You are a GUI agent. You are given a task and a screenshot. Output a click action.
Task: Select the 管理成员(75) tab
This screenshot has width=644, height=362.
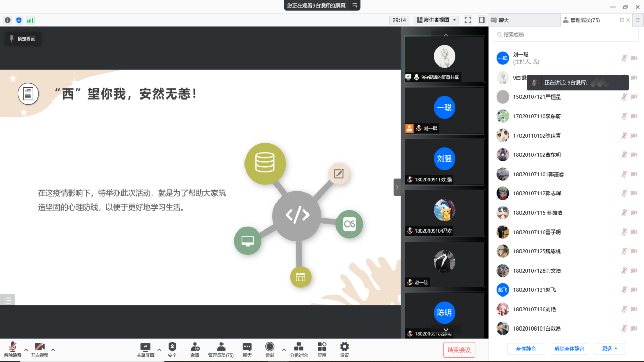(585, 20)
